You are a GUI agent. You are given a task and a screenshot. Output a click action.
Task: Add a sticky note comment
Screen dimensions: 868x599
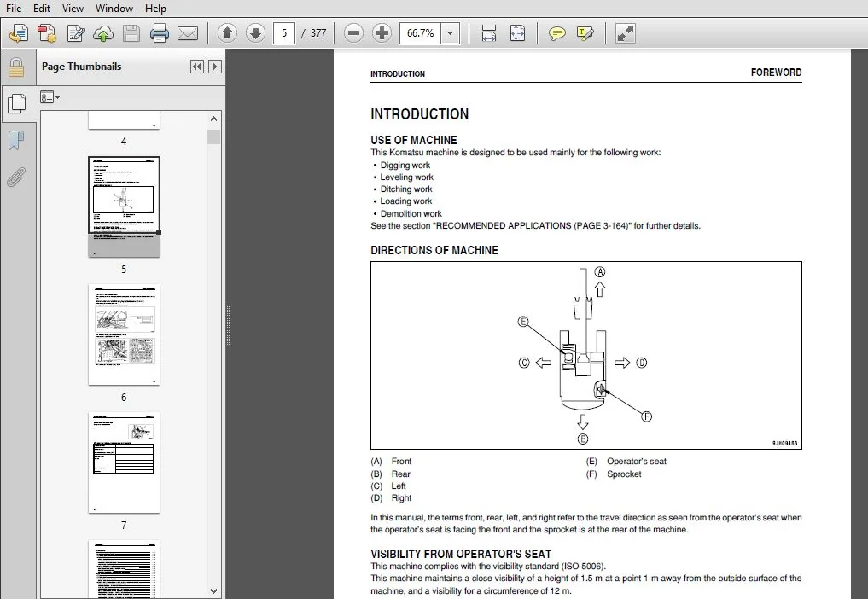coord(556,33)
